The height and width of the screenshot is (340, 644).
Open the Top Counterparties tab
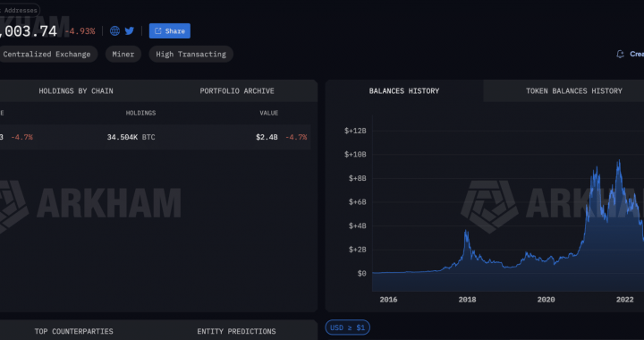(74, 331)
